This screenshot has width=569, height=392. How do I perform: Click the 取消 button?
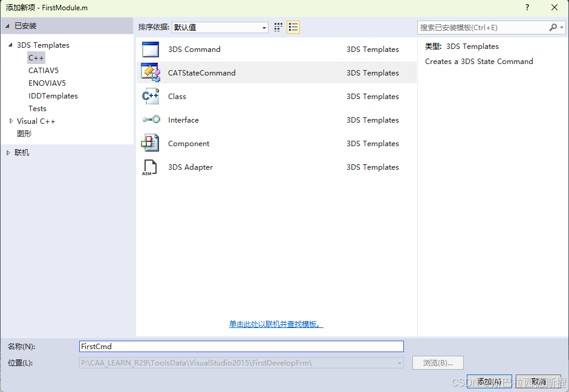(538, 382)
